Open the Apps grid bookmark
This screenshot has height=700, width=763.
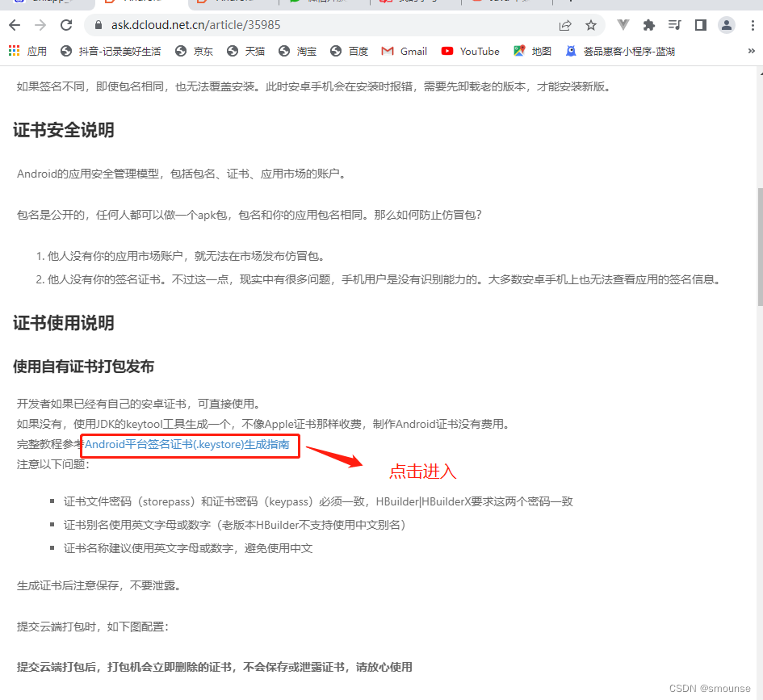[27, 51]
